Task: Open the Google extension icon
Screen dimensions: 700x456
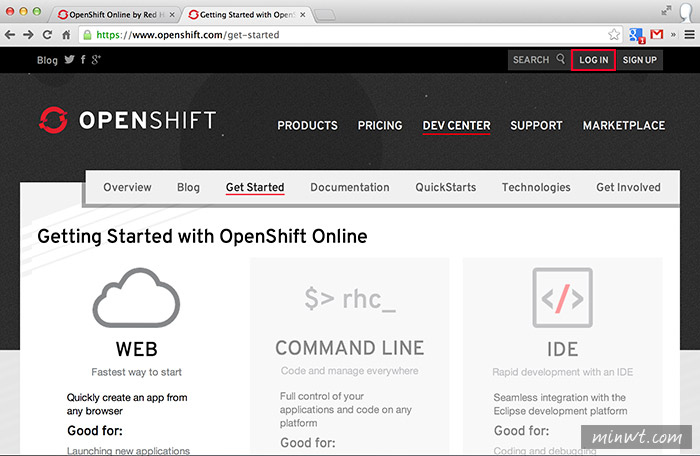Action: [x=636, y=35]
